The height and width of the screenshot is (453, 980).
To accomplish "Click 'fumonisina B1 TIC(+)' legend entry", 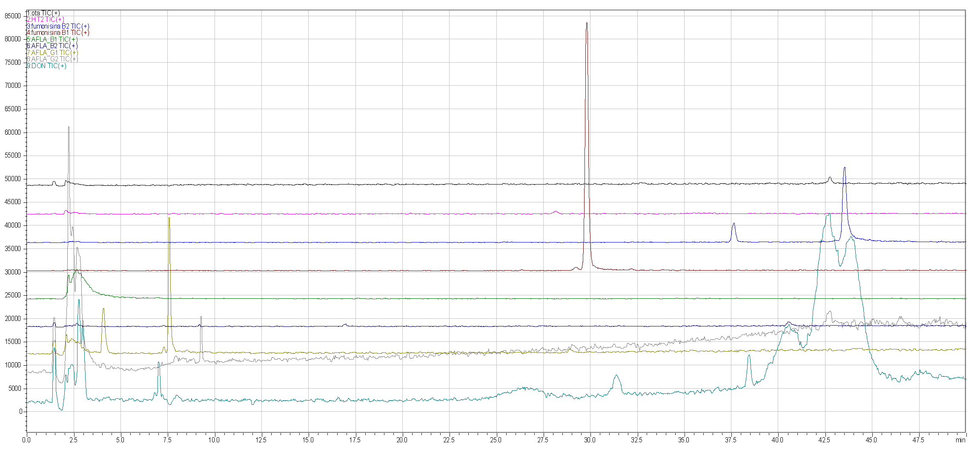I will pyautogui.click(x=58, y=33).
